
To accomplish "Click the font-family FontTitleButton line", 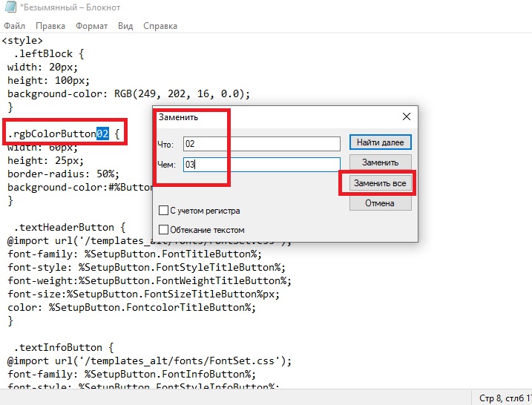I will click(135, 254).
